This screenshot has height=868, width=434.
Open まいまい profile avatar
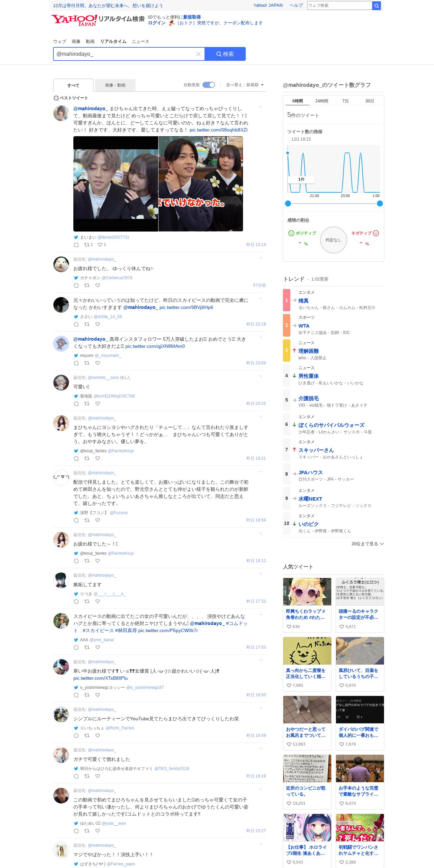point(61,113)
